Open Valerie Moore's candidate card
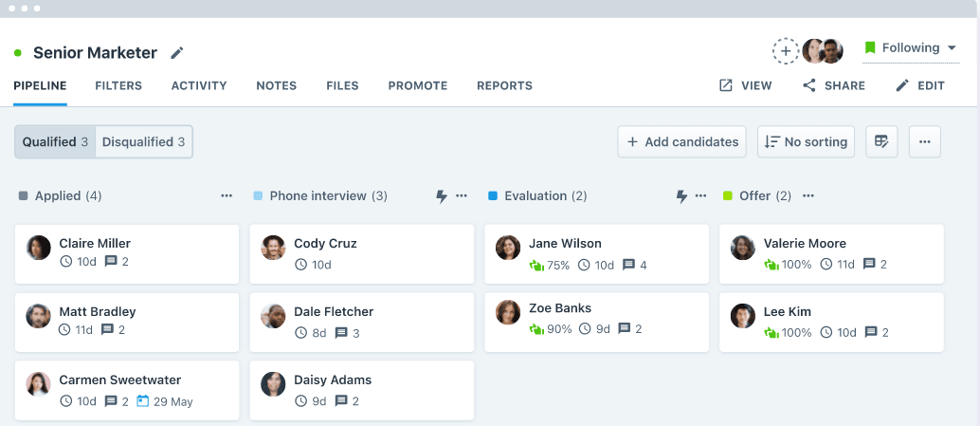 coord(831,254)
